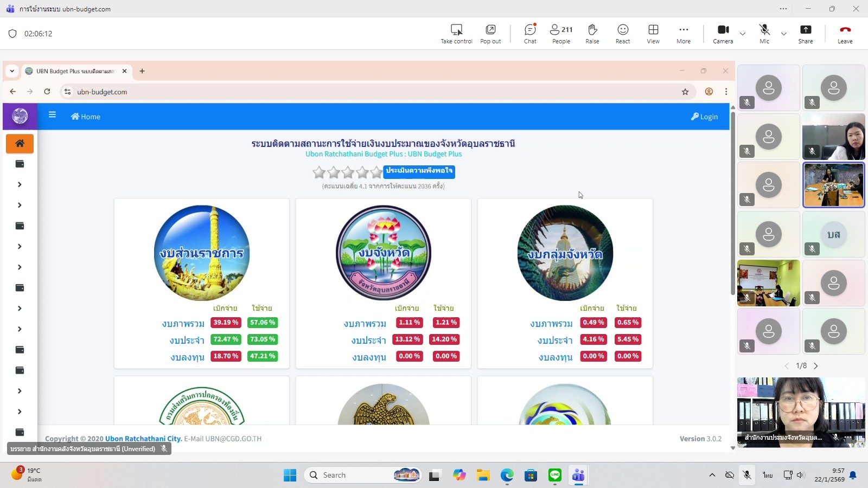This screenshot has width=868, height=488.
Task: Click the Take control button
Action: [x=456, y=34]
